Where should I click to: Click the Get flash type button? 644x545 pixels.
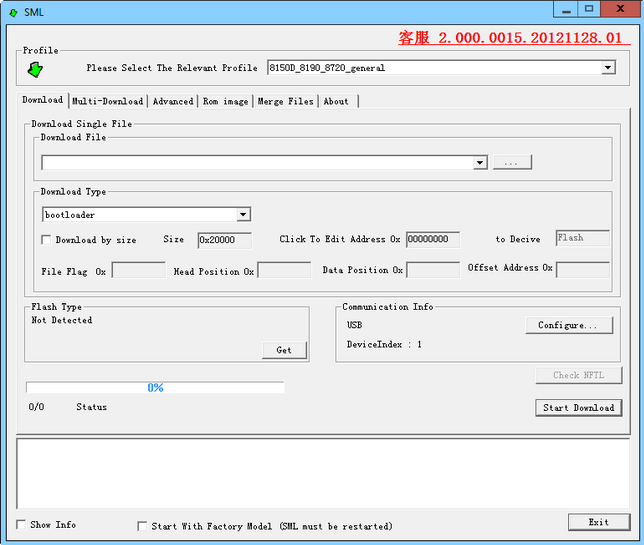click(284, 350)
